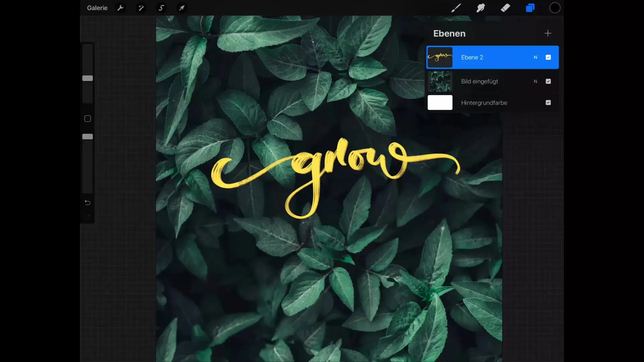Open the Actions wrench menu
Image resolution: width=644 pixels, height=362 pixels.
(x=120, y=8)
